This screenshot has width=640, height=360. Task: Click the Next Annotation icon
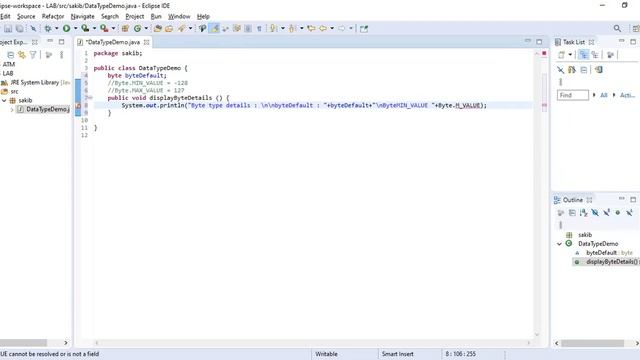pyautogui.click(x=273, y=29)
